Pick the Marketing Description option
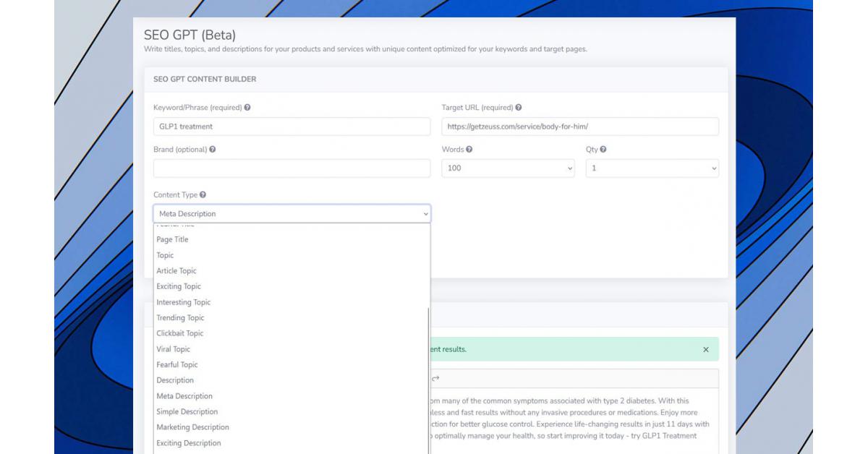Image resolution: width=868 pixels, height=454 pixels. click(192, 428)
